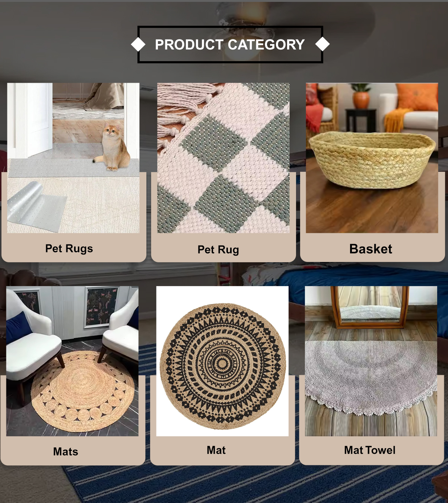Open the half-moon grey mat image
The image size is (448, 503).
(371, 361)
